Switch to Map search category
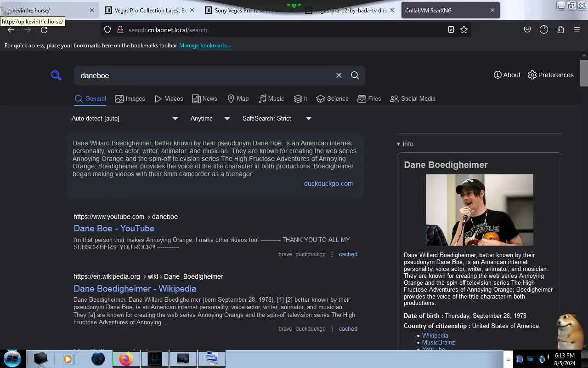Screen dimensions: 588x368 click(238, 98)
